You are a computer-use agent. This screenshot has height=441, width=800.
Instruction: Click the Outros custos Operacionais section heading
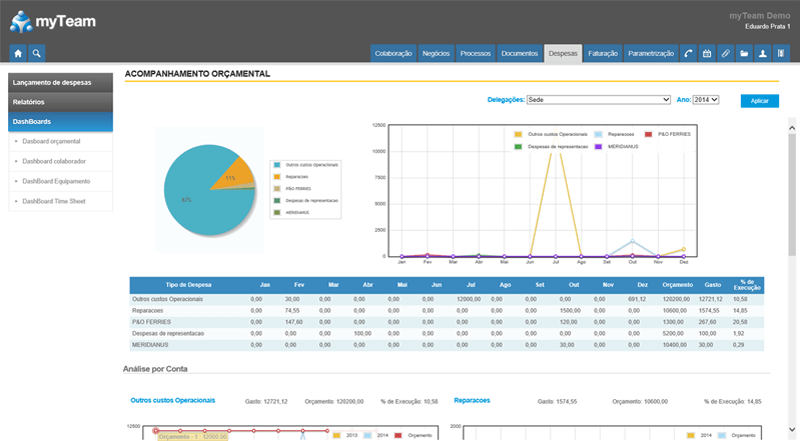[173, 400]
